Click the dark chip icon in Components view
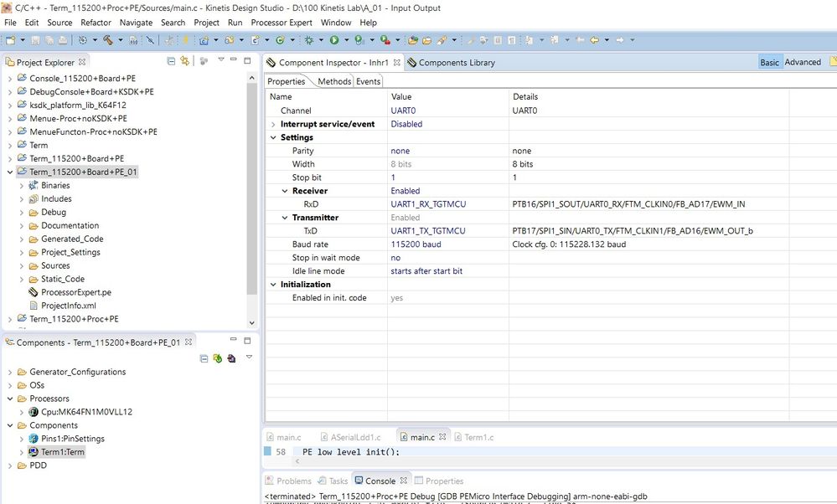This screenshot has height=504, width=837. coord(231,358)
